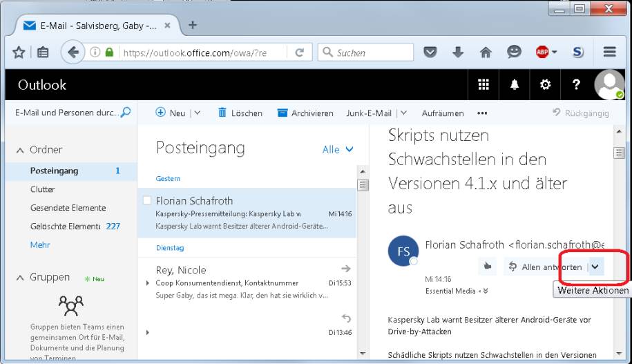Click the site information icon in address bar
The width and height of the screenshot is (632, 364).
[x=95, y=52]
